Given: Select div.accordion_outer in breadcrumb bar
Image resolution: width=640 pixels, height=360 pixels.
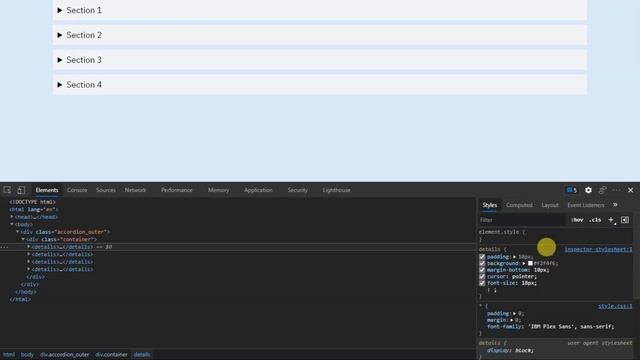Looking at the screenshot, I should click(x=64, y=355).
